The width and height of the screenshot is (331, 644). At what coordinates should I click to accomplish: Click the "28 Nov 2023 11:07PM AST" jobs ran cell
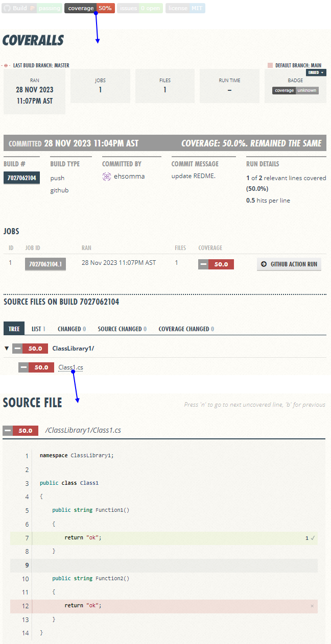(x=119, y=262)
